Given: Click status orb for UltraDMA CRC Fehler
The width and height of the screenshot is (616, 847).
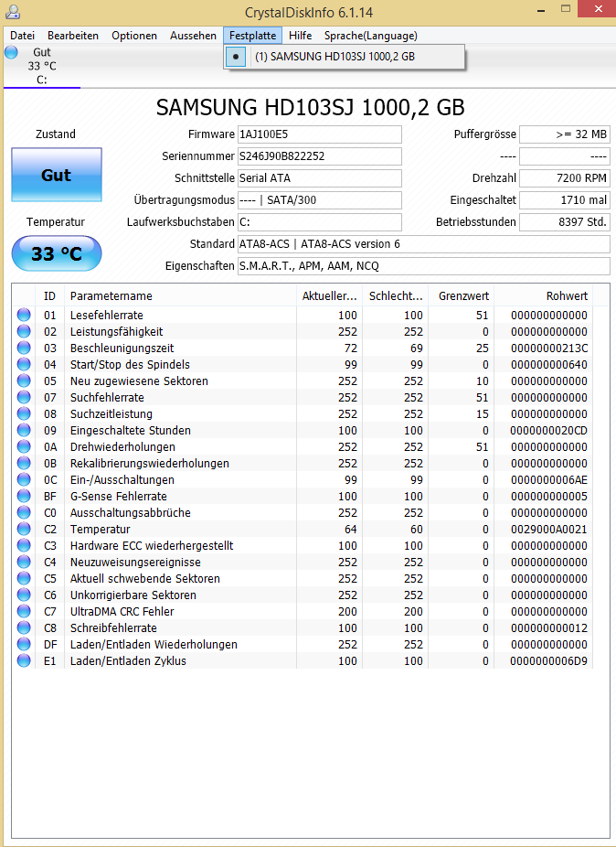Looking at the screenshot, I should 24,612.
